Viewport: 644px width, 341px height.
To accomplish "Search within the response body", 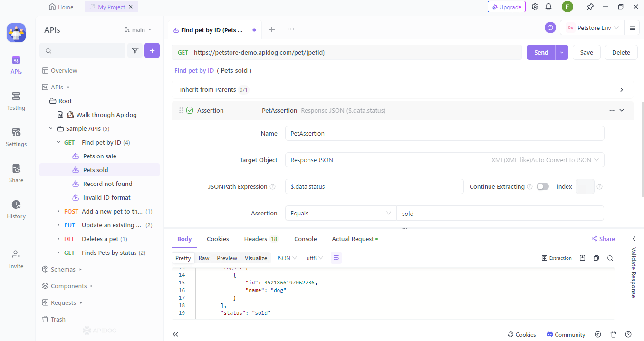I will click(x=610, y=258).
